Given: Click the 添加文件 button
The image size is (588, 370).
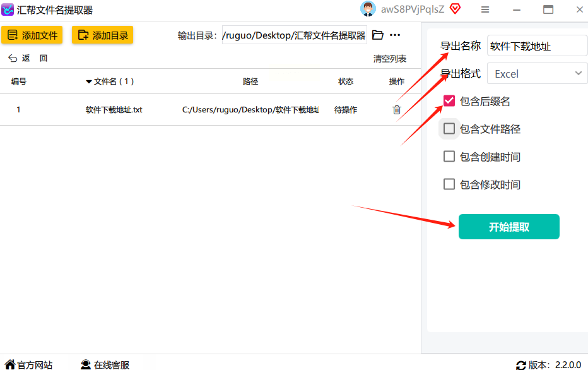Looking at the screenshot, I should [x=32, y=35].
